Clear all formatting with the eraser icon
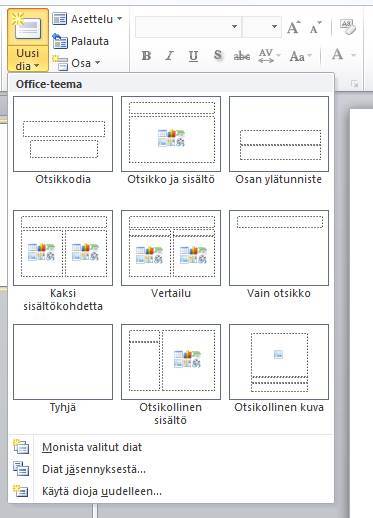Image resolution: width=373 pixels, height=518 pixels. [348, 27]
